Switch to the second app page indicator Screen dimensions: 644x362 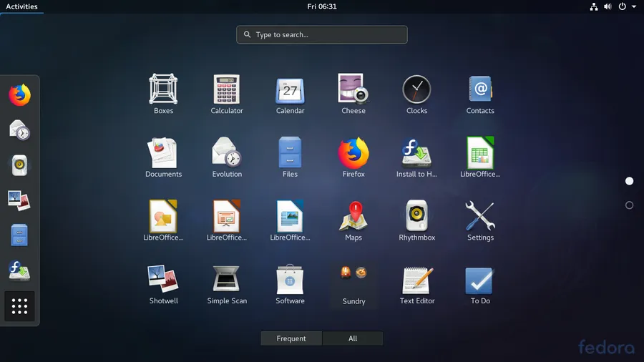pyautogui.click(x=629, y=205)
